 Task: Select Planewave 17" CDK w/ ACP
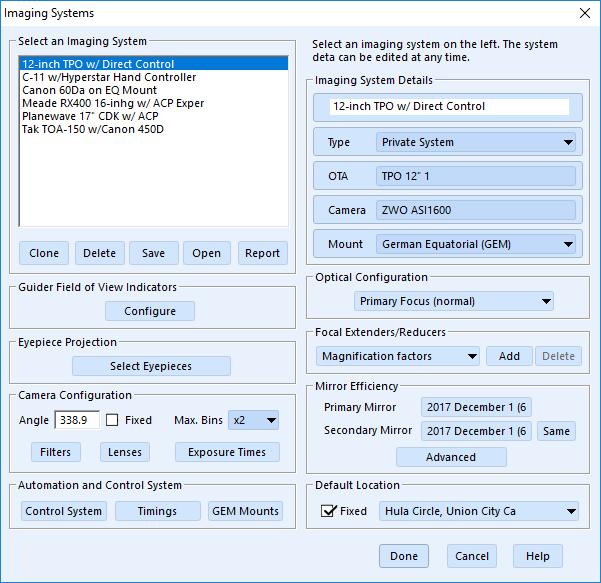[x=154, y=116]
